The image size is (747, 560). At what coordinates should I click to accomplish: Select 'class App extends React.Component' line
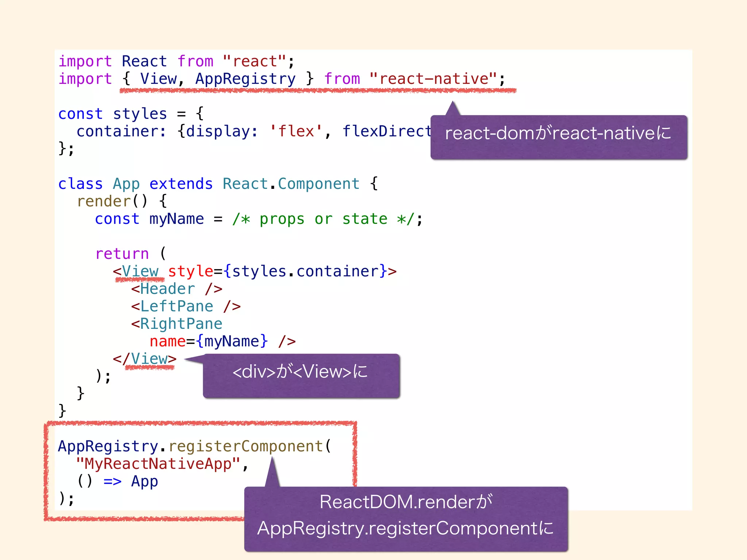pos(218,184)
